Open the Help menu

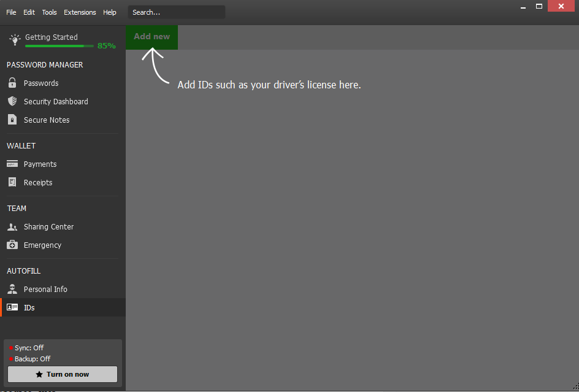[109, 12]
